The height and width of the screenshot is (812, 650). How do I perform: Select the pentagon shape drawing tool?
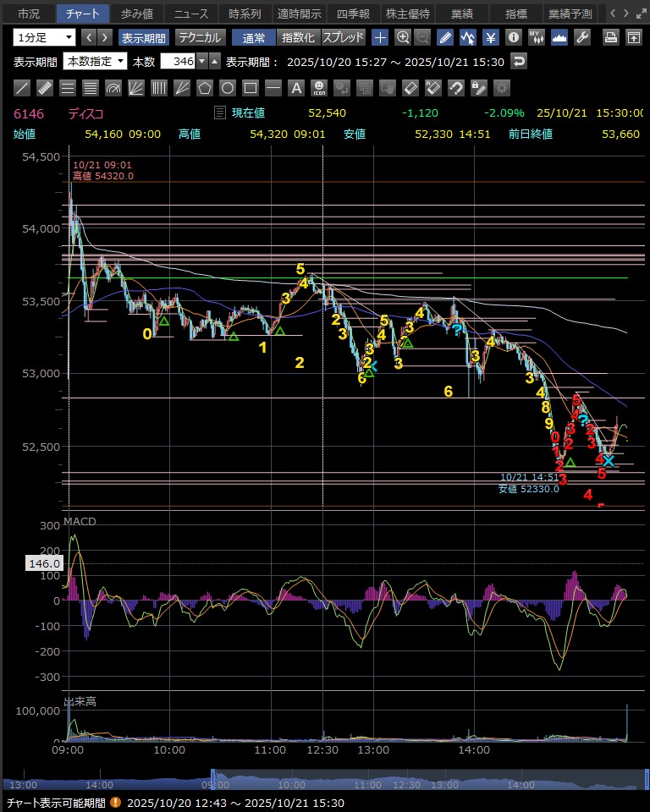pos(204,87)
